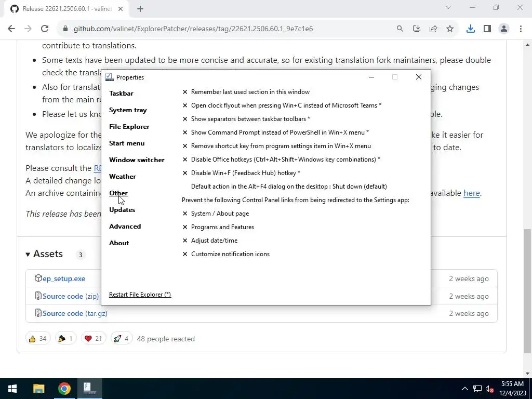Click heart reaction with 21 votes
The image size is (532, 399).
click(94, 339)
